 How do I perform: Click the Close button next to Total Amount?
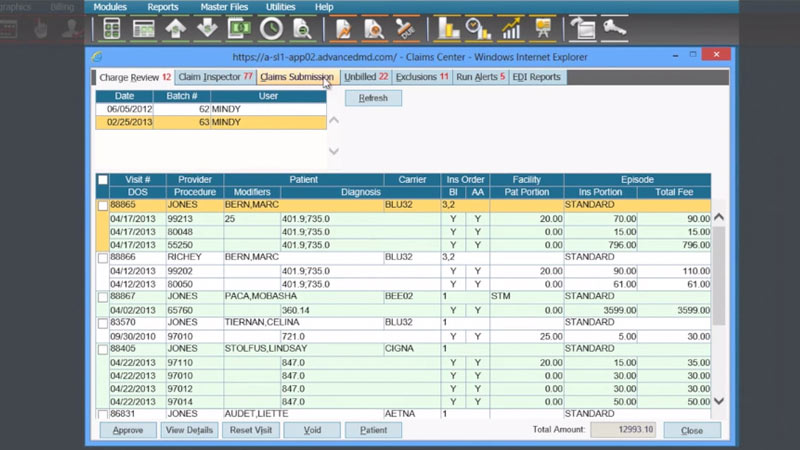[x=692, y=431]
